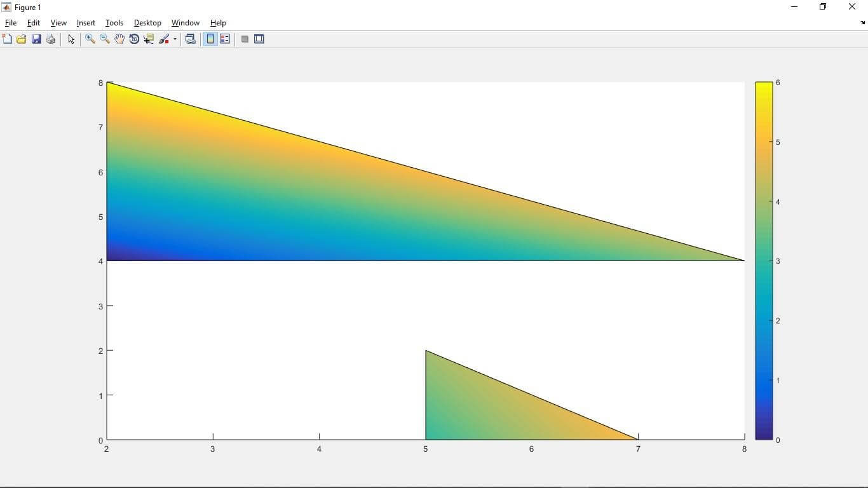Viewport: 868px width, 488px height.
Task: Open the Desktop menu
Action: 147,22
